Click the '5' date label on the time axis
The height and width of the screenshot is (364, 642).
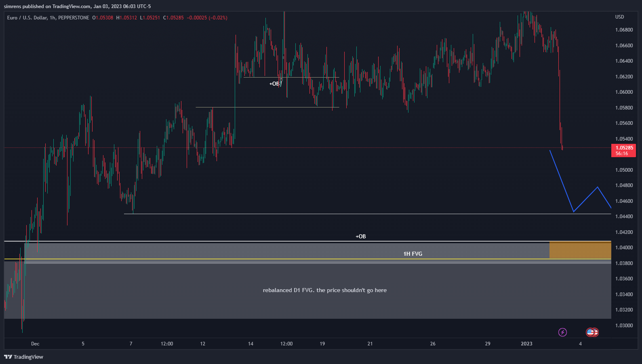pos(83,344)
